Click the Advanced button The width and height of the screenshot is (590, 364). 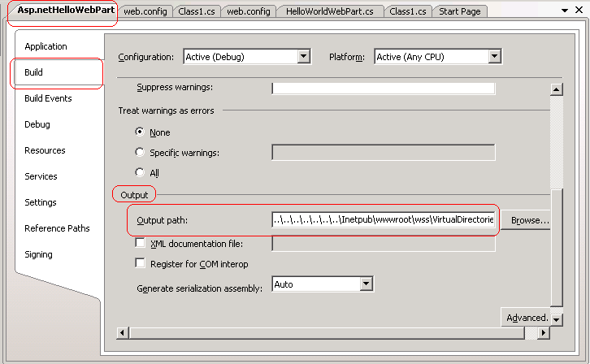tap(526, 317)
